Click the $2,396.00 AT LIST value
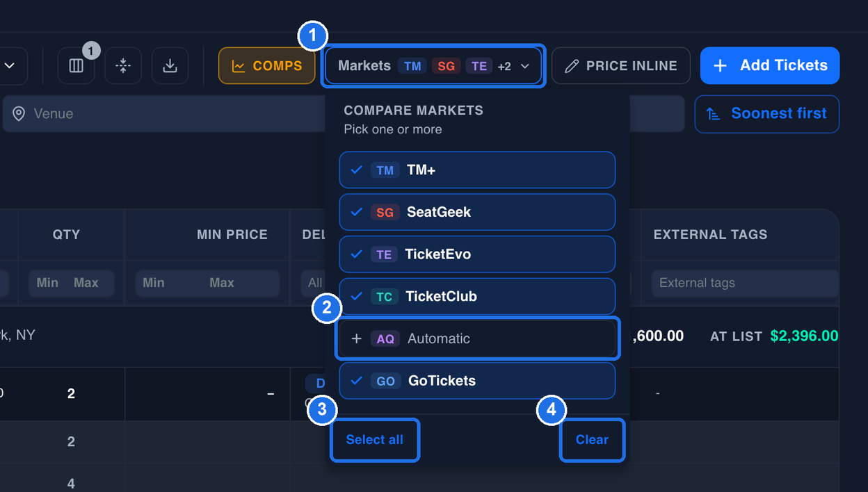Image resolution: width=868 pixels, height=492 pixels. point(804,336)
